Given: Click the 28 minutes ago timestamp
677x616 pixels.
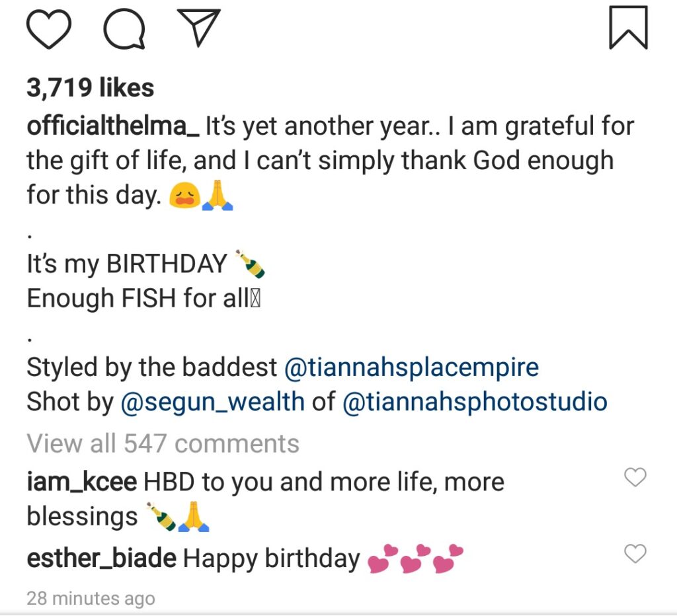Looking at the screenshot, I should pos(91,598).
